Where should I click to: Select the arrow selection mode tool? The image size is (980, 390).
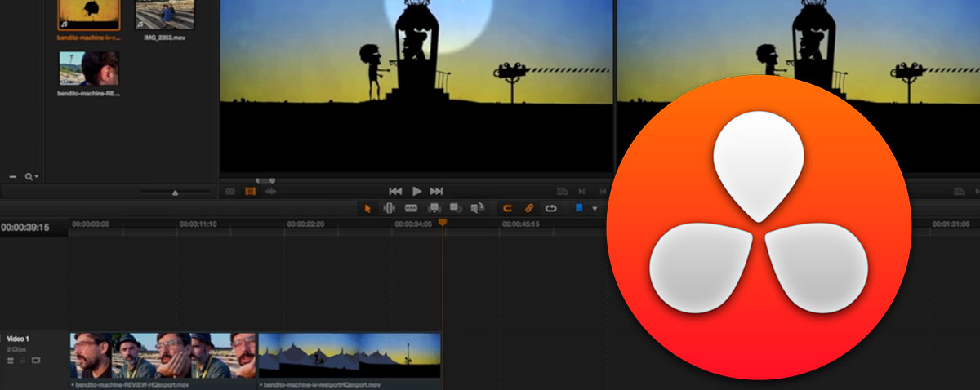tap(367, 209)
